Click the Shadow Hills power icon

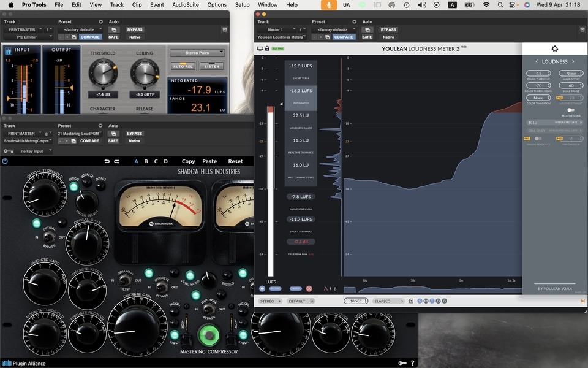click(5, 161)
